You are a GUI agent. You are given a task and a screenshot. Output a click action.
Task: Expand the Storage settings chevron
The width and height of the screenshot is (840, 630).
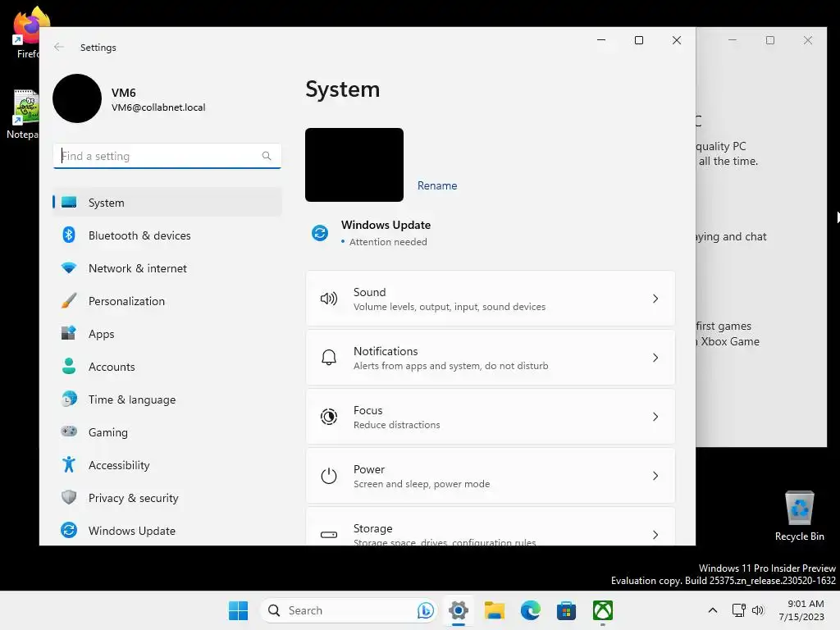[655, 535]
